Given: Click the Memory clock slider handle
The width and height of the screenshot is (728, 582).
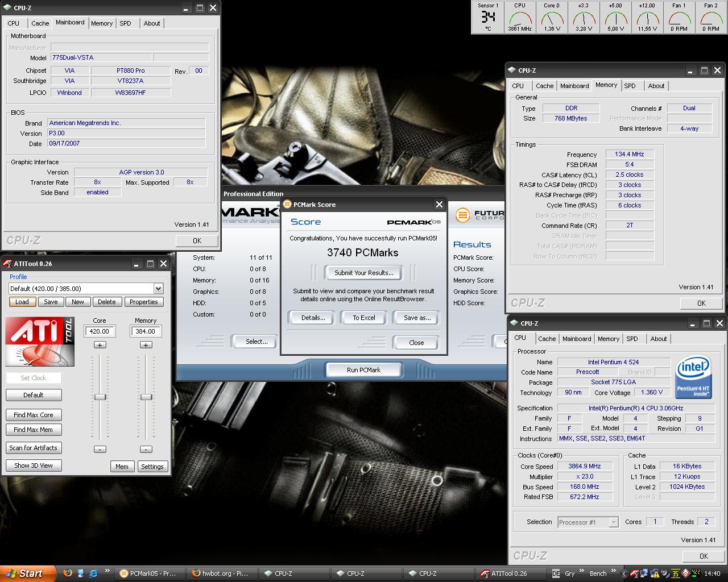Looking at the screenshot, I should coord(146,397).
